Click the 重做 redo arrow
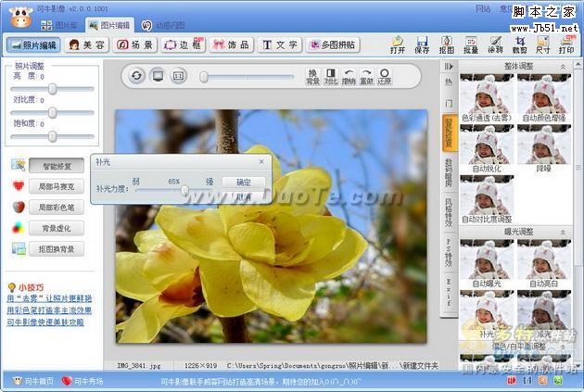584x392 pixels. click(x=366, y=77)
